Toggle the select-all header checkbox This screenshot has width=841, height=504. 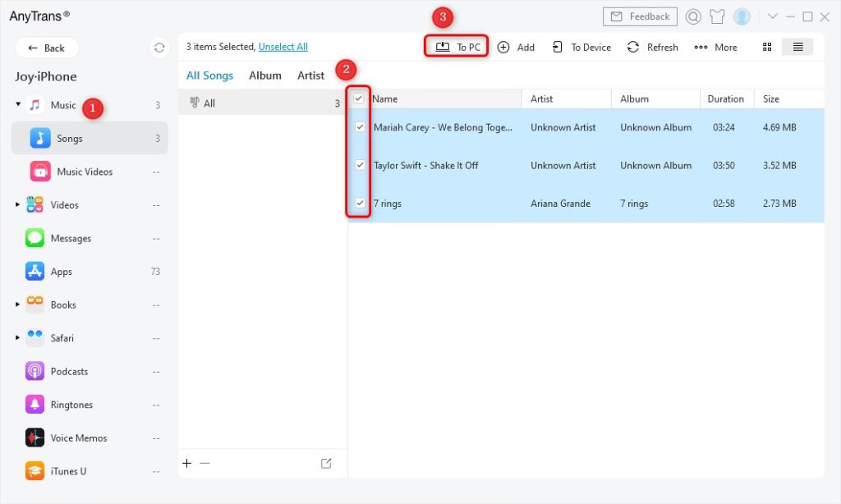tap(359, 99)
